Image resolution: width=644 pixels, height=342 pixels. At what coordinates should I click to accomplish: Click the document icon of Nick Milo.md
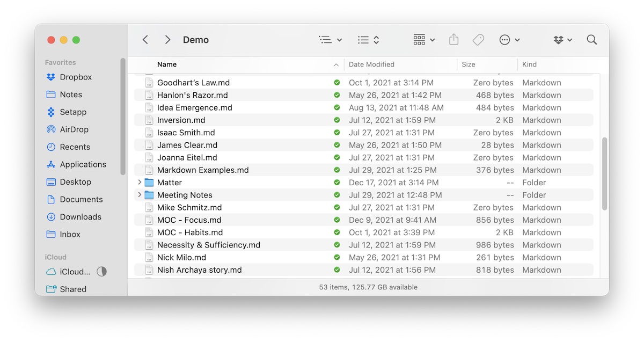point(149,257)
